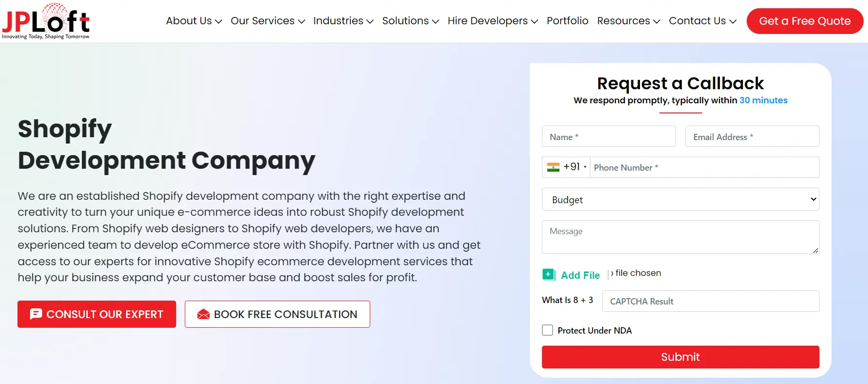Expand the About Us menu
This screenshot has width=868, height=384.
point(194,21)
